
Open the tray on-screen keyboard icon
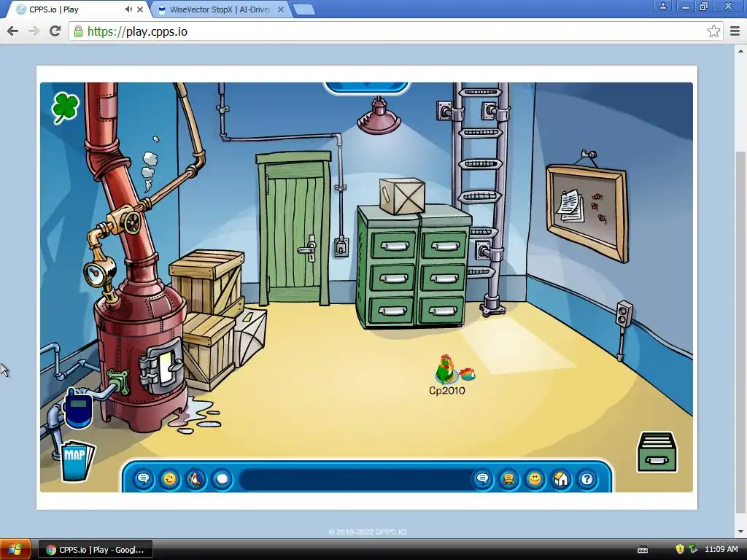point(643,550)
